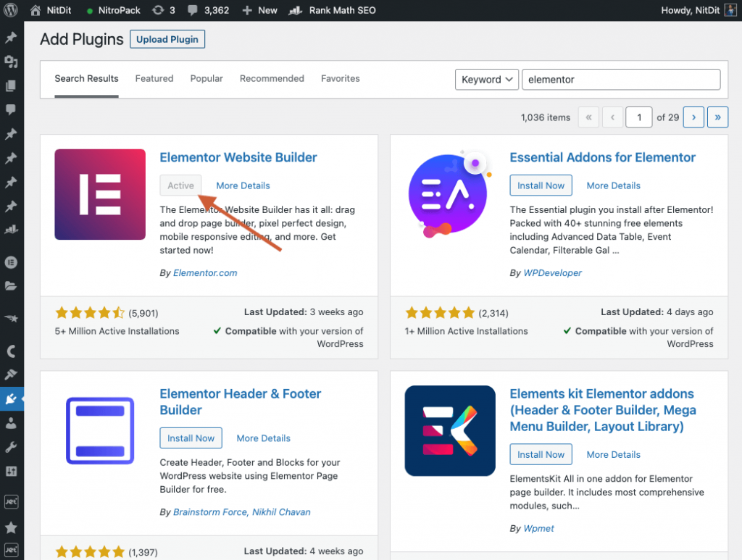Click the disabled previous page button
This screenshot has width=742, height=560.
(613, 117)
